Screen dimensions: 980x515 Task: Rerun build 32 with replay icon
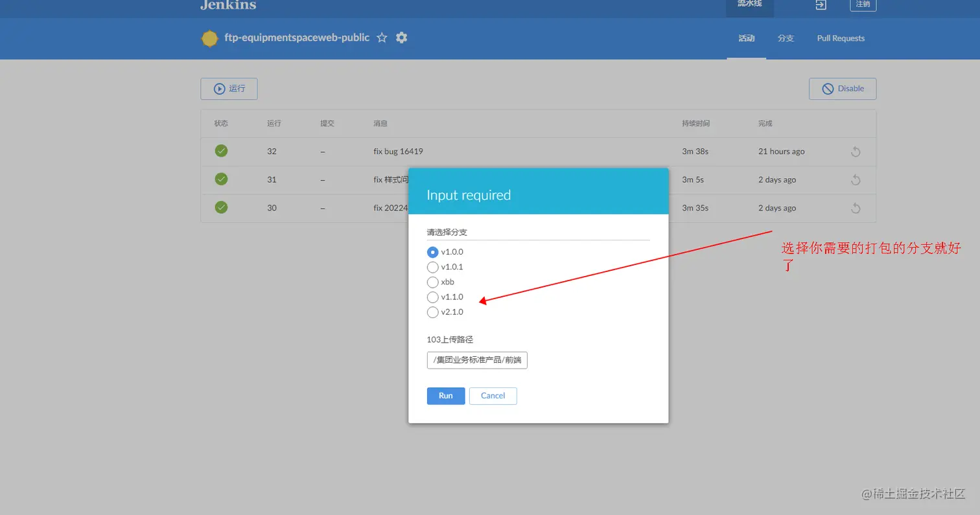tap(856, 152)
